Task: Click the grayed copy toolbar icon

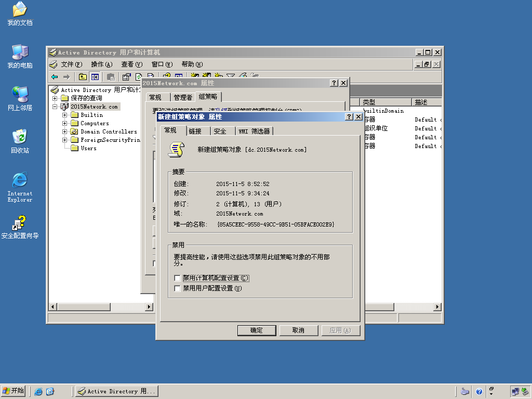Action: (111, 77)
